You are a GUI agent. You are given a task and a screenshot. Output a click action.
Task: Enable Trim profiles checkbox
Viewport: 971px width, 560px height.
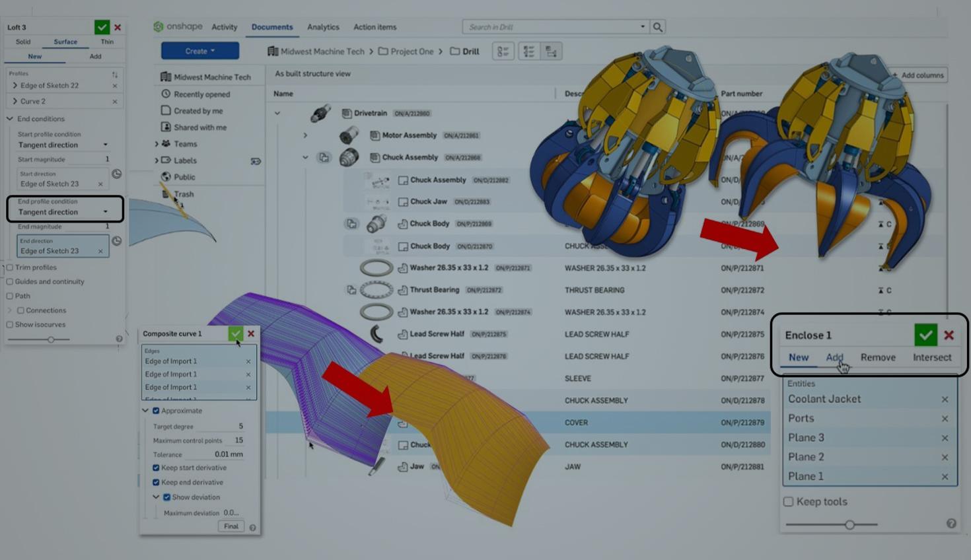tap(10, 267)
